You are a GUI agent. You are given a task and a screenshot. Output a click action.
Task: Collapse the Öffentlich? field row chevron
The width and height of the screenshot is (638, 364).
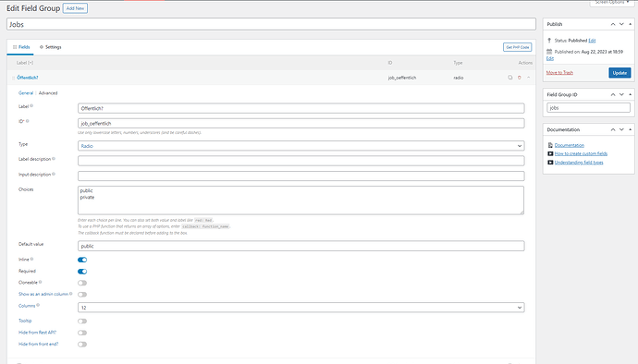[x=529, y=78]
